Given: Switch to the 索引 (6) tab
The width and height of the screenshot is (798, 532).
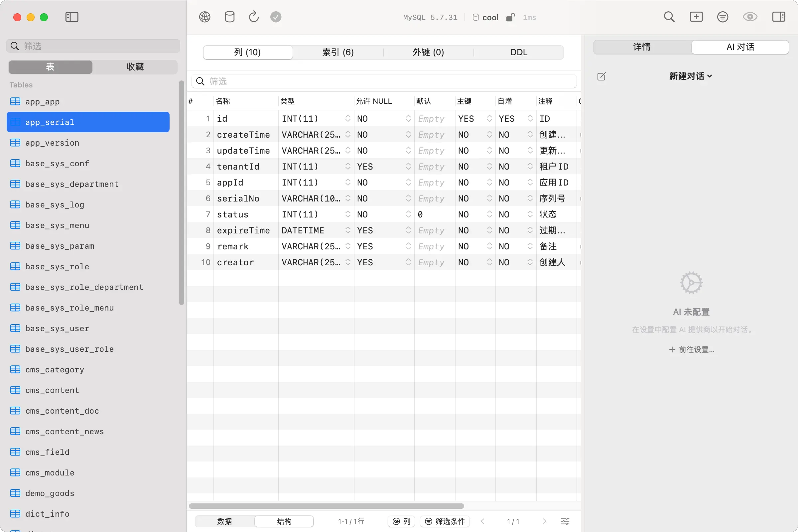Looking at the screenshot, I should click(338, 52).
